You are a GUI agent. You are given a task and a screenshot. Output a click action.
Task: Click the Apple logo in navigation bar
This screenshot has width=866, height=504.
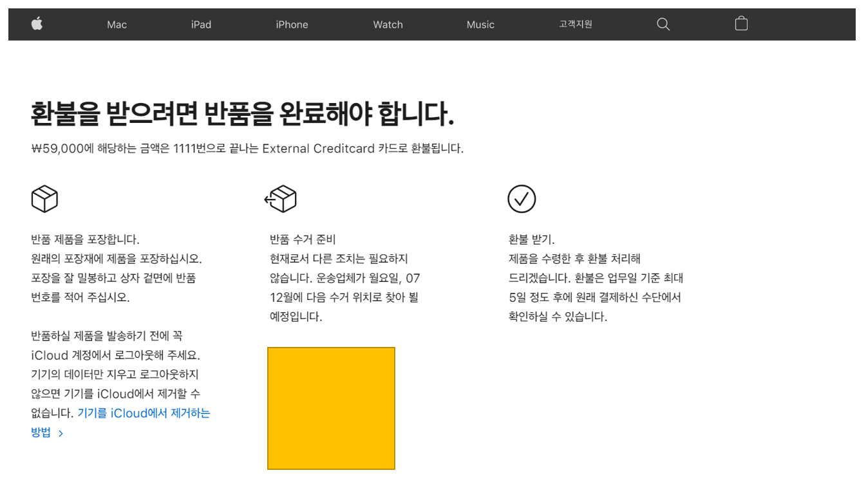point(37,24)
